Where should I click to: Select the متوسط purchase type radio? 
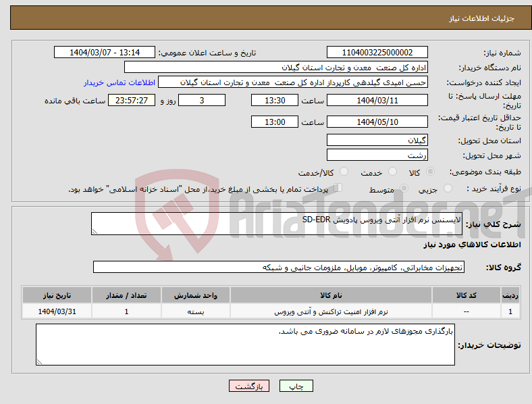[x=404, y=188]
